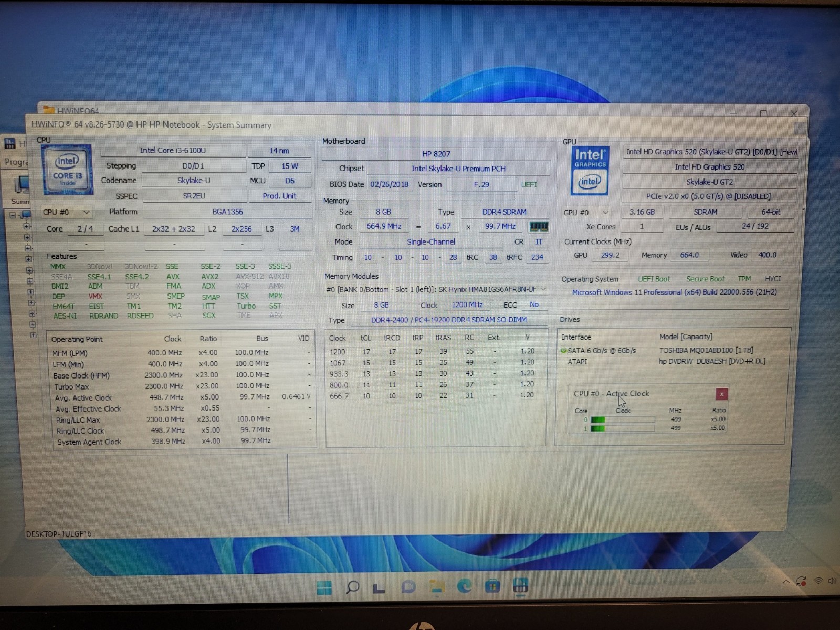The image size is (840, 630).
Task: Click the HWiNFO taskbar icon
Action: click(x=520, y=585)
